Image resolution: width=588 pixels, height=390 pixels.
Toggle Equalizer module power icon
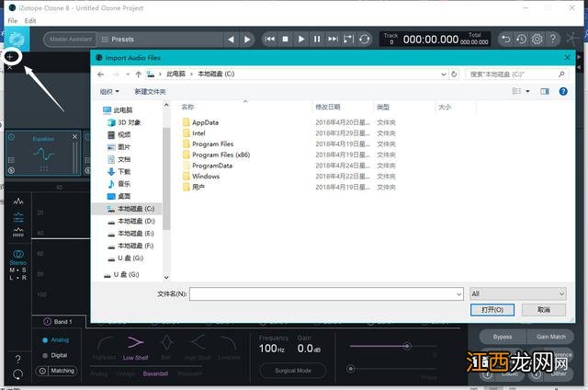click(x=12, y=137)
